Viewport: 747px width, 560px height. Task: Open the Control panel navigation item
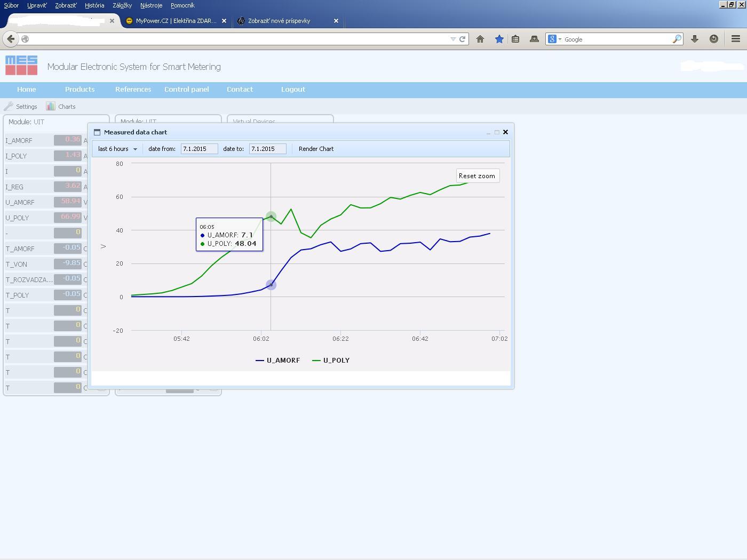pyautogui.click(x=186, y=90)
